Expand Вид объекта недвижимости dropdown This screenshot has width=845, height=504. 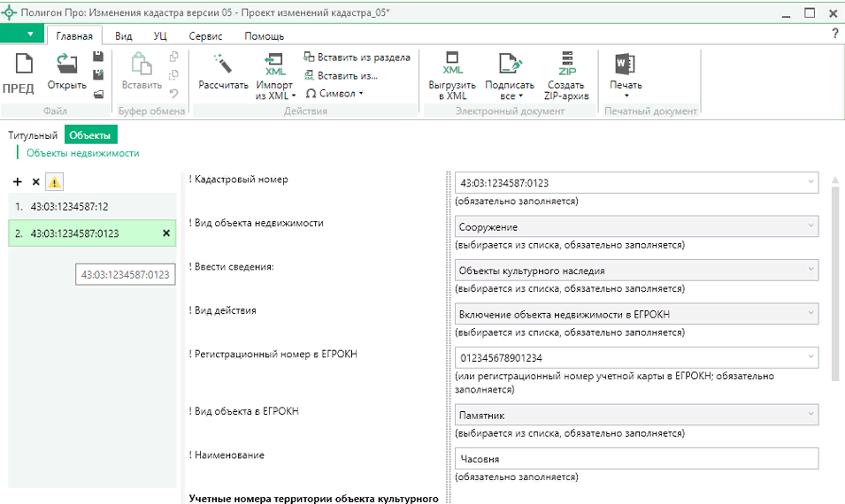(x=811, y=227)
